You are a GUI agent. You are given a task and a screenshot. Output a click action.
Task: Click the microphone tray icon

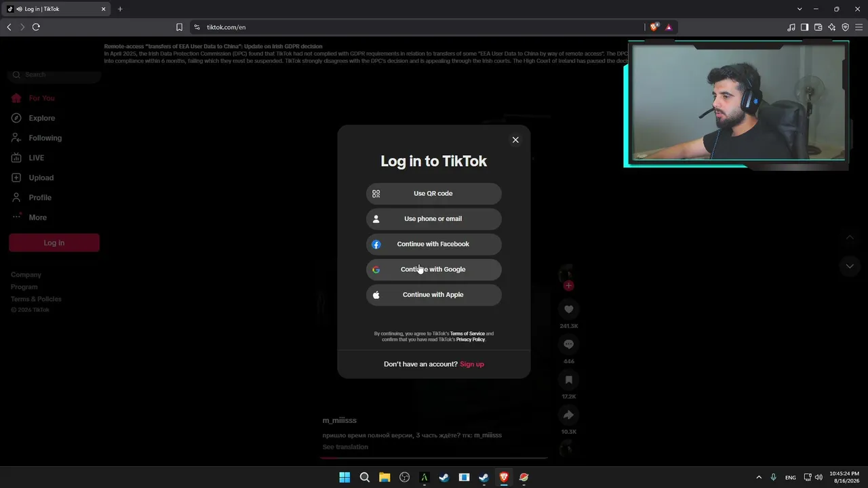(x=773, y=477)
